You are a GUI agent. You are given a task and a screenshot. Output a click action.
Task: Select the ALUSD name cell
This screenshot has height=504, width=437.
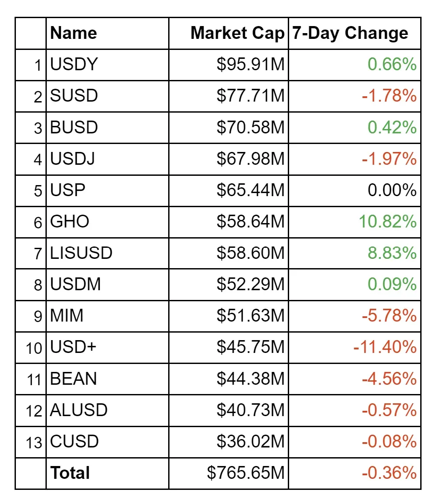coord(79,410)
